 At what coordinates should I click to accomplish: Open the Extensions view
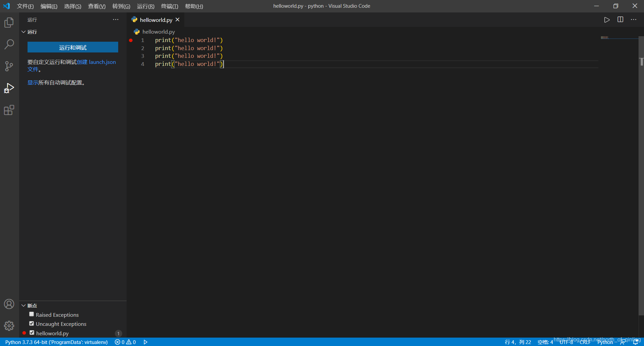(x=9, y=110)
